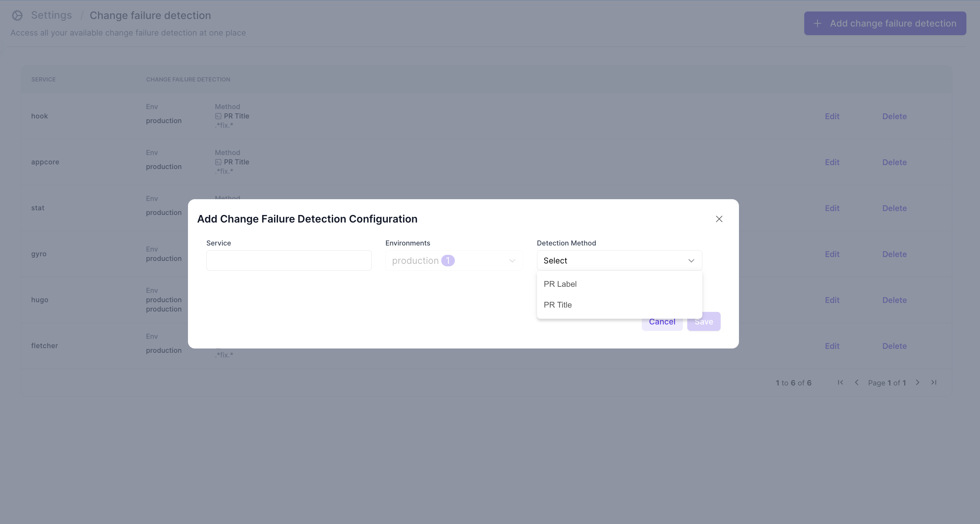Click the count badge 1 in Environments
This screenshot has height=524, width=980.
448,260
